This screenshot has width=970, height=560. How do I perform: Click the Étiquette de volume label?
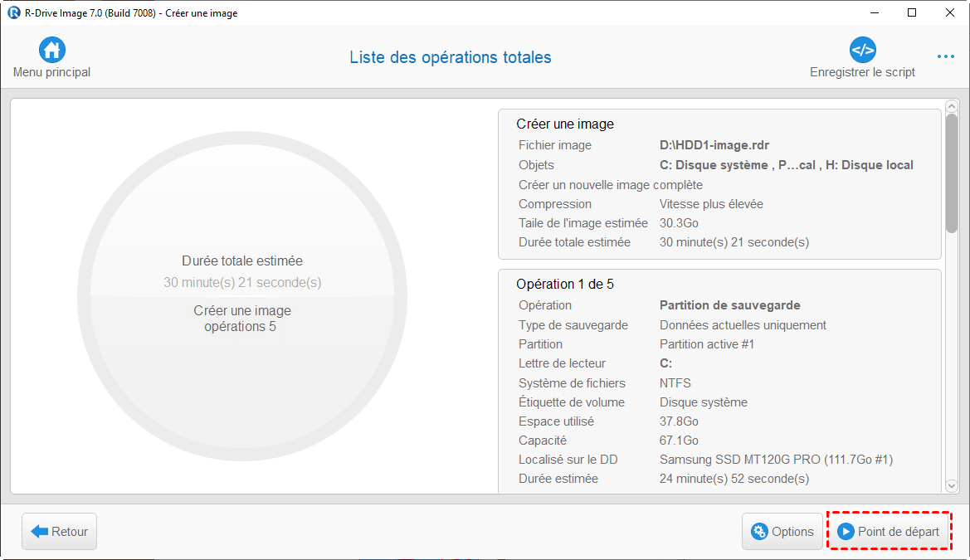571,402
